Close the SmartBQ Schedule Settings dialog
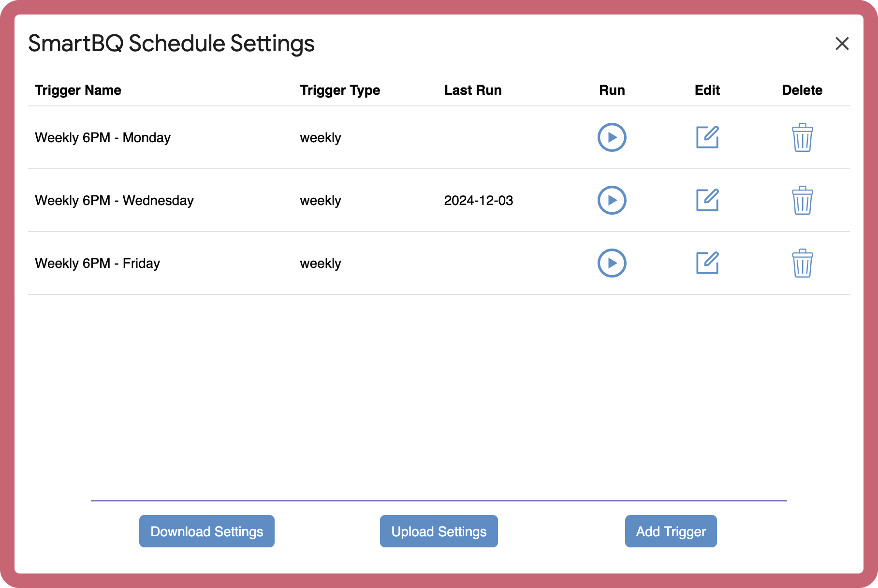The width and height of the screenshot is (878, 588). pos(842,44)
